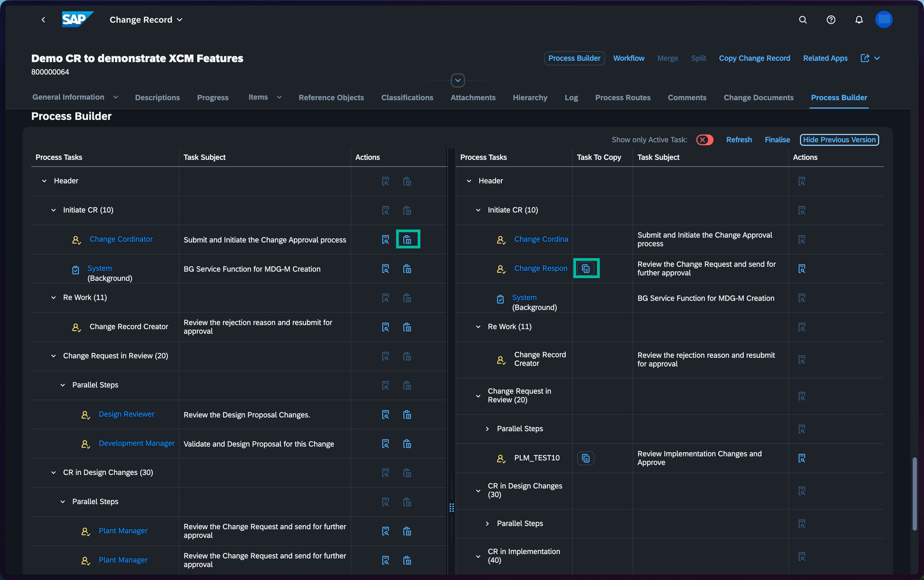Click details icon in PLM_TEST10 row
The width and height of the screenshot is (924, 580).
coord(802,458)
